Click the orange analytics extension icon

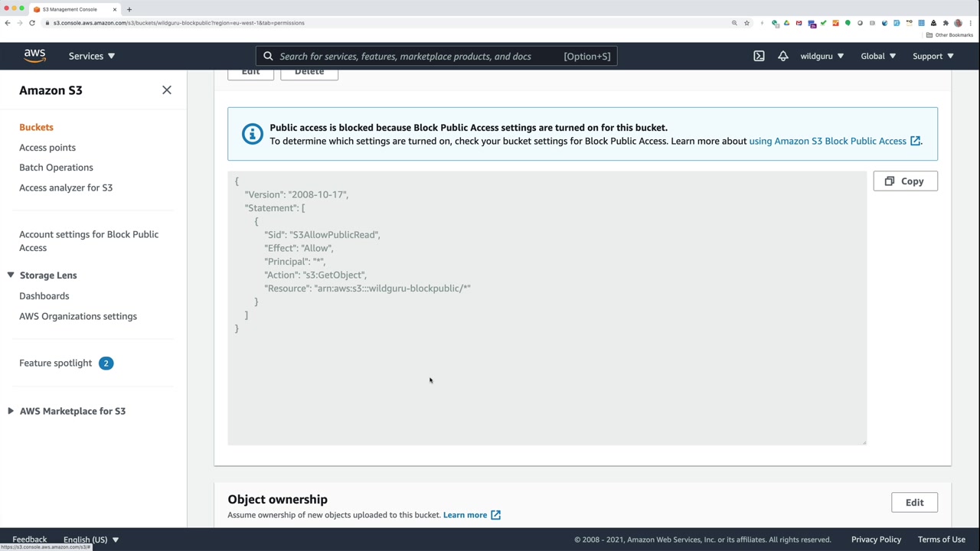point(835,23)
